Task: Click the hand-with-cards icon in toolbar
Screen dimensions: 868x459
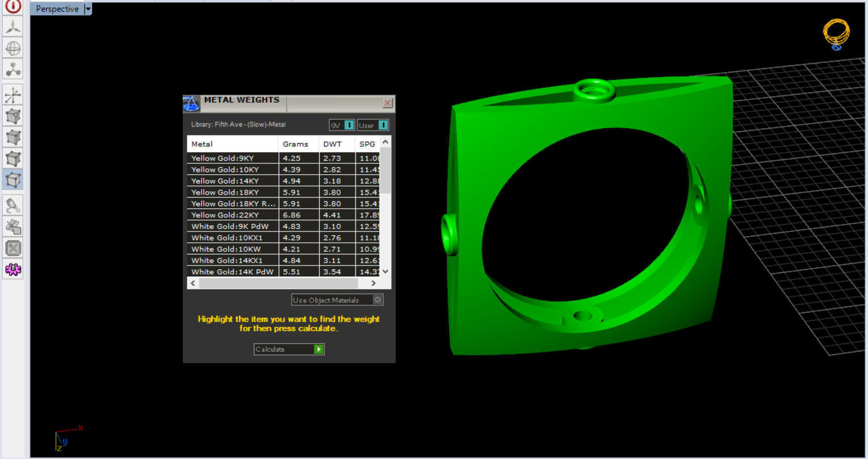Action: [x=13, y=226]
